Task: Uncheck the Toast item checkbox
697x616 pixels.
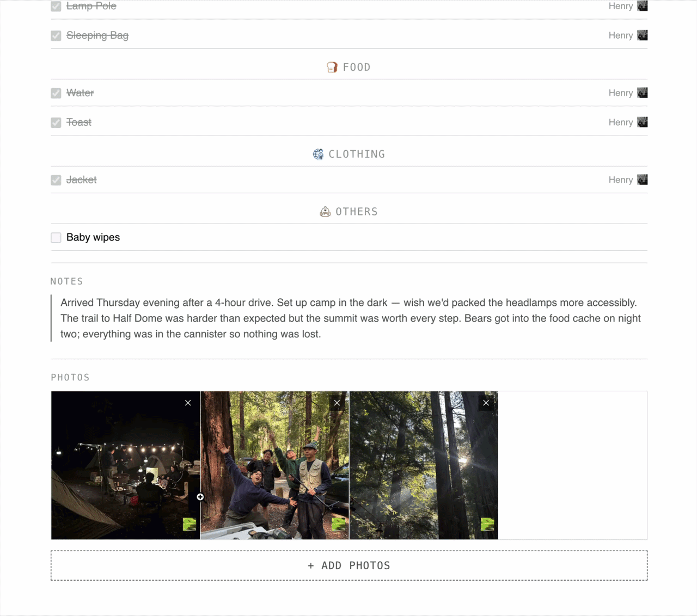Action: (x=56, y=122)
